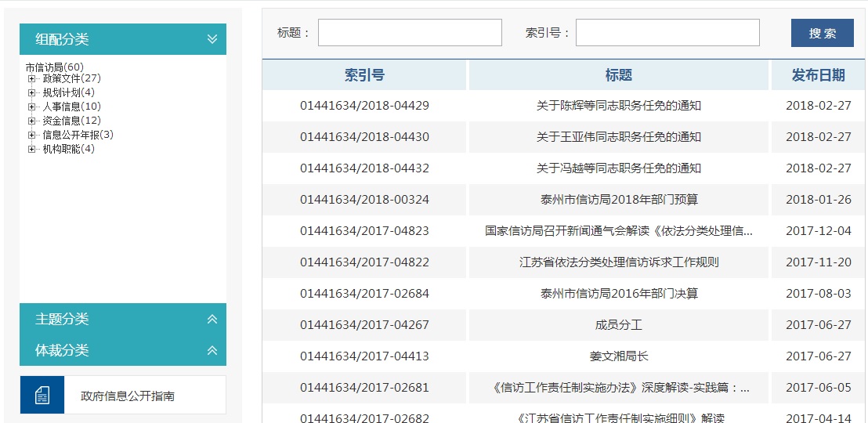Click index number 01441634/2017-04413

[x=365, y=356]
